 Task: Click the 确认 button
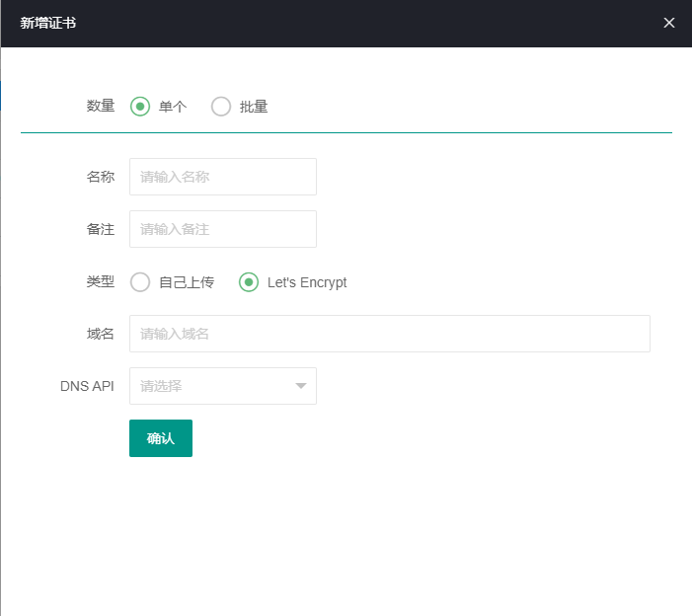coord(161,438)
